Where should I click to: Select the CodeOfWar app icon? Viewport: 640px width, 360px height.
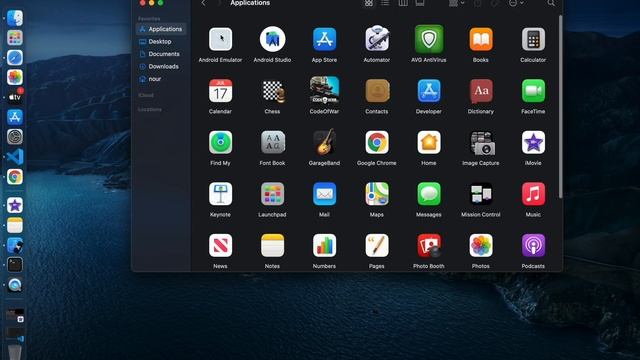click(x=324, y=90)
